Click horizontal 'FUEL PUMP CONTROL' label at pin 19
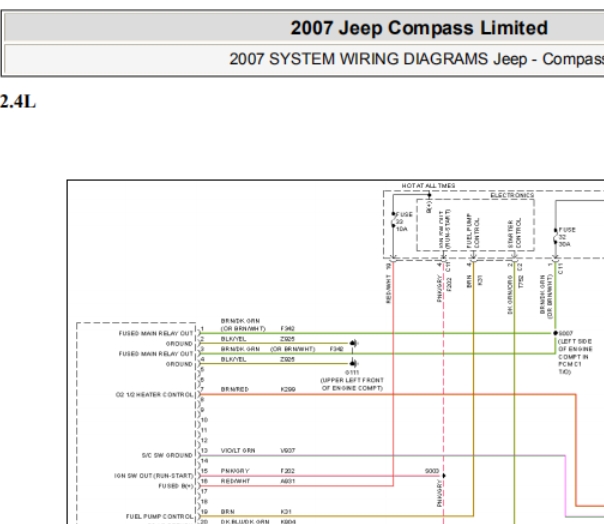This screenshot has width=604, height=524. click(159, 517)
